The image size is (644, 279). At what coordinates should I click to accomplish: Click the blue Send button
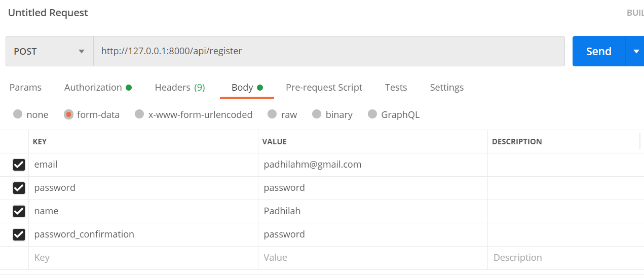pos(598,51)
